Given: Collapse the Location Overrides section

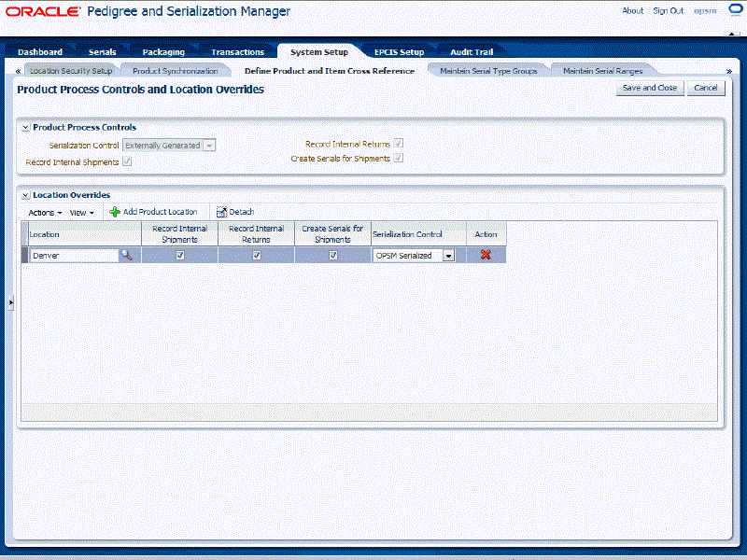Looking at the screenshot, I should click(26, 195).
